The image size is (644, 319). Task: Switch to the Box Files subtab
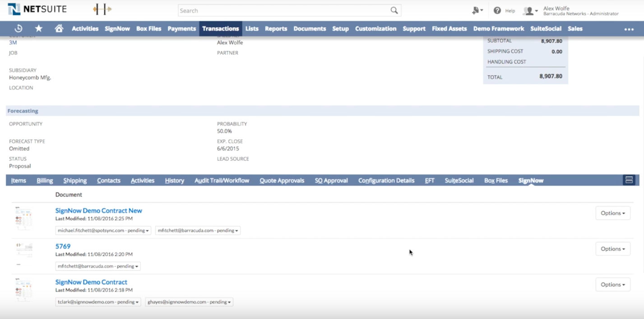(x=496, y=180)
